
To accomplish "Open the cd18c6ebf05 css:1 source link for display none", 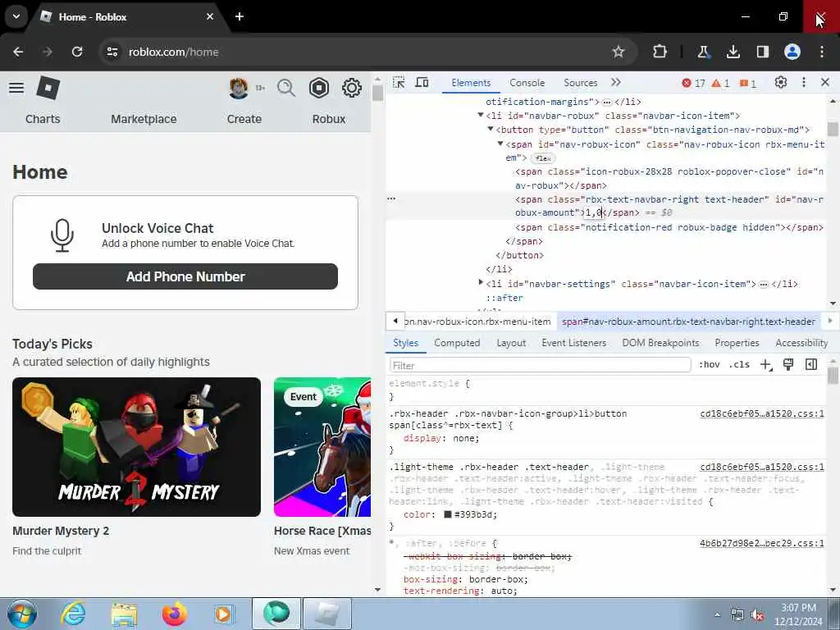I will pos(762,413).
